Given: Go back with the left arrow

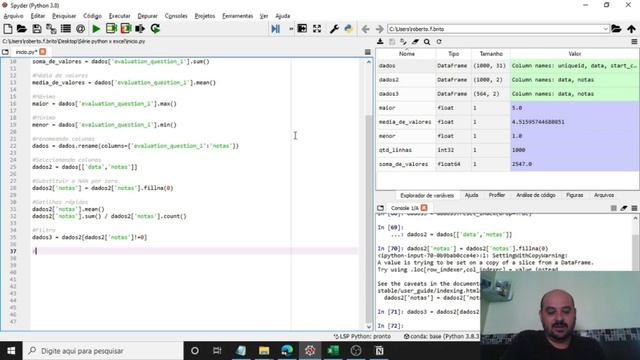Looking at the screenshot, I should point(365,29).
